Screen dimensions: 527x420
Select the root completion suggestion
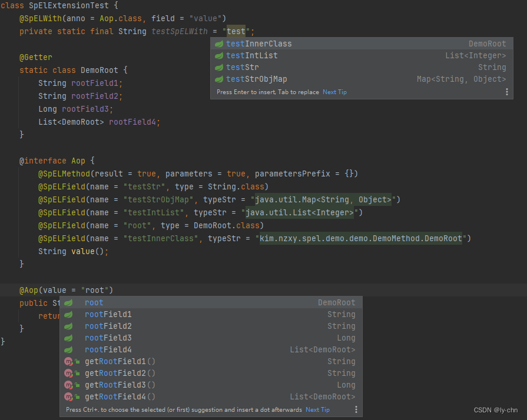(x=211, y=302)
